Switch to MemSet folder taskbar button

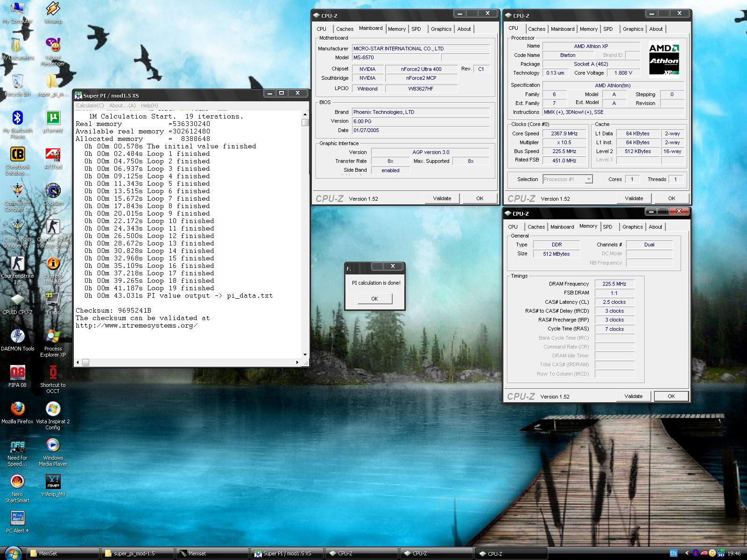point(63,553)
